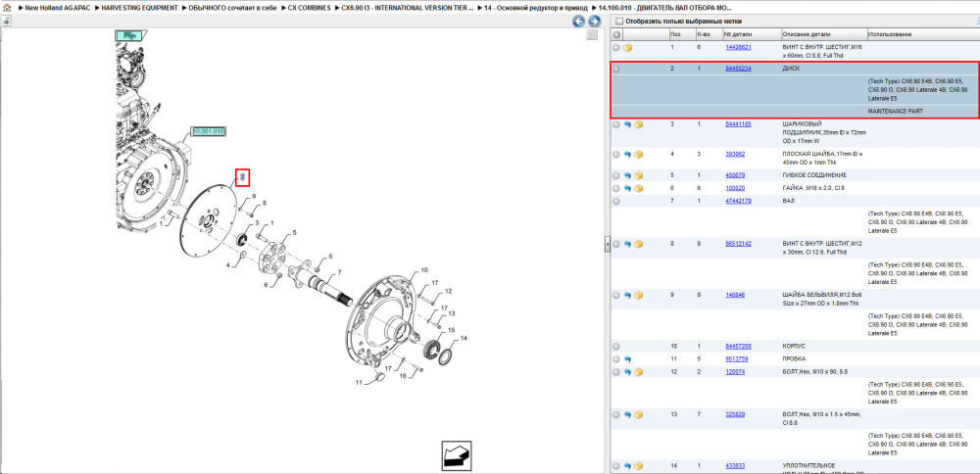Add part 393062 with plus icon
The height and width of the screenshot is (474, 980).
[616, 154]
